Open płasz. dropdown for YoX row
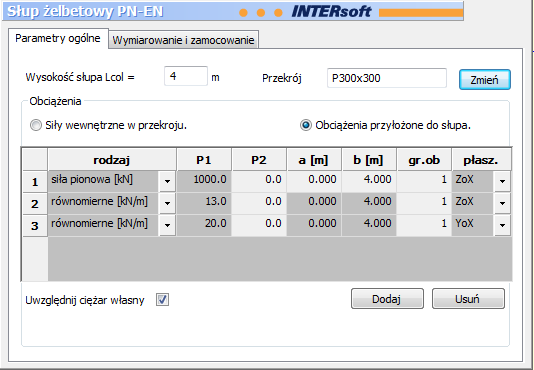The image size is (534, 370). [502, 225]
